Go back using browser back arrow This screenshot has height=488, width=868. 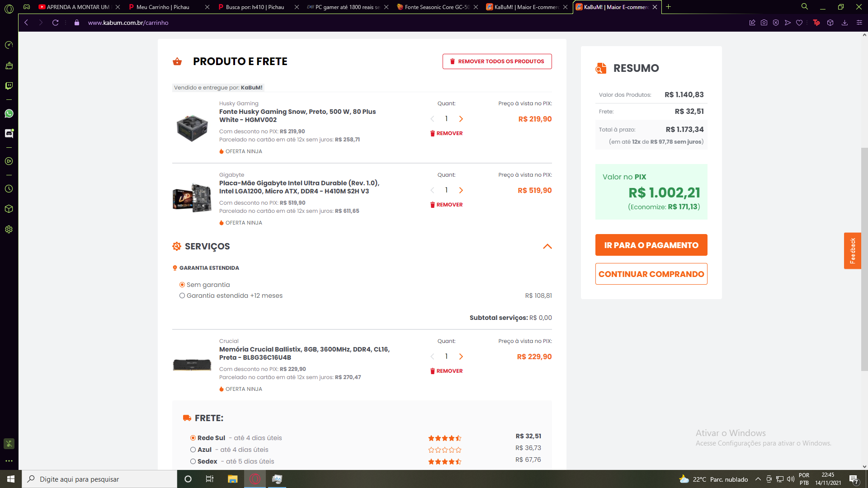coord(26,23)
